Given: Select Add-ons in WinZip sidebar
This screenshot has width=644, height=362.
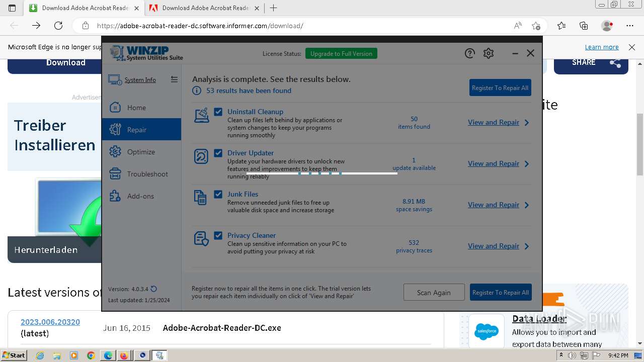Looking at the screenshot, I should [141, 196].
